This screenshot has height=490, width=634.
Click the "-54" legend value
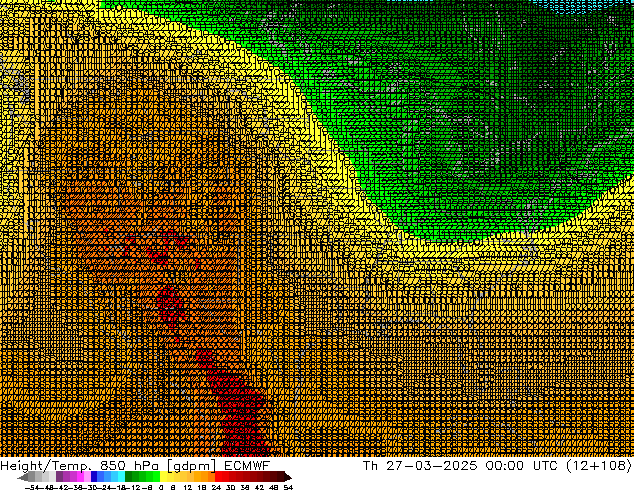point(32,487)
